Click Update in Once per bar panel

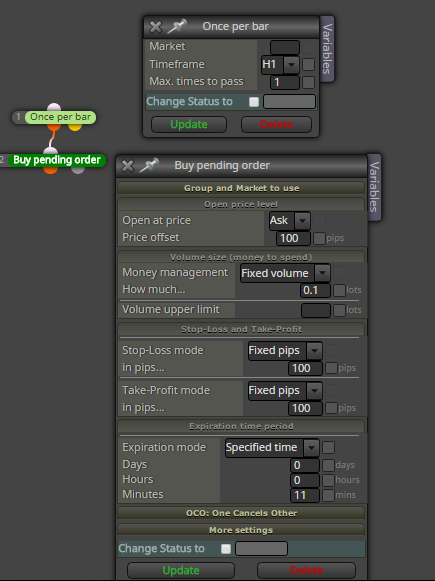(x=189, y=124)
